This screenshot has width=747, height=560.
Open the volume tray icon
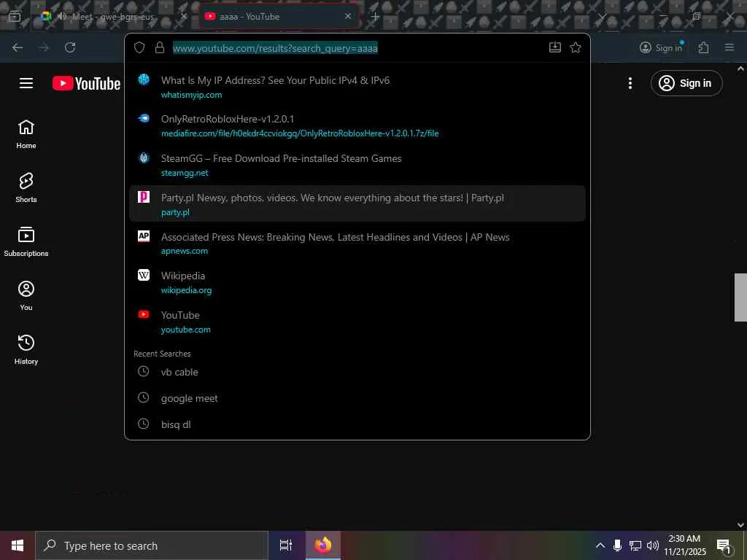[652, 545]
